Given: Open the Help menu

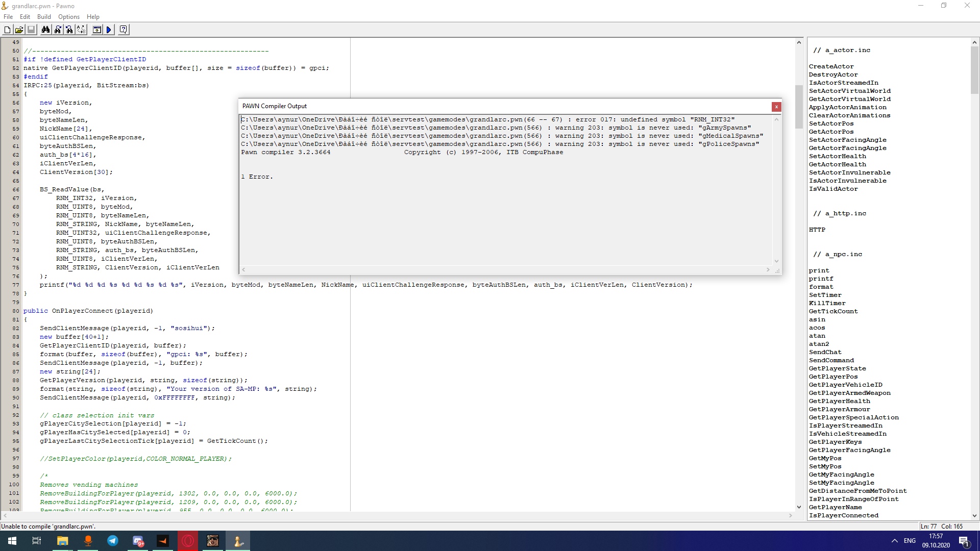Looking at the screenshot, I should click(x=93, y=17).
